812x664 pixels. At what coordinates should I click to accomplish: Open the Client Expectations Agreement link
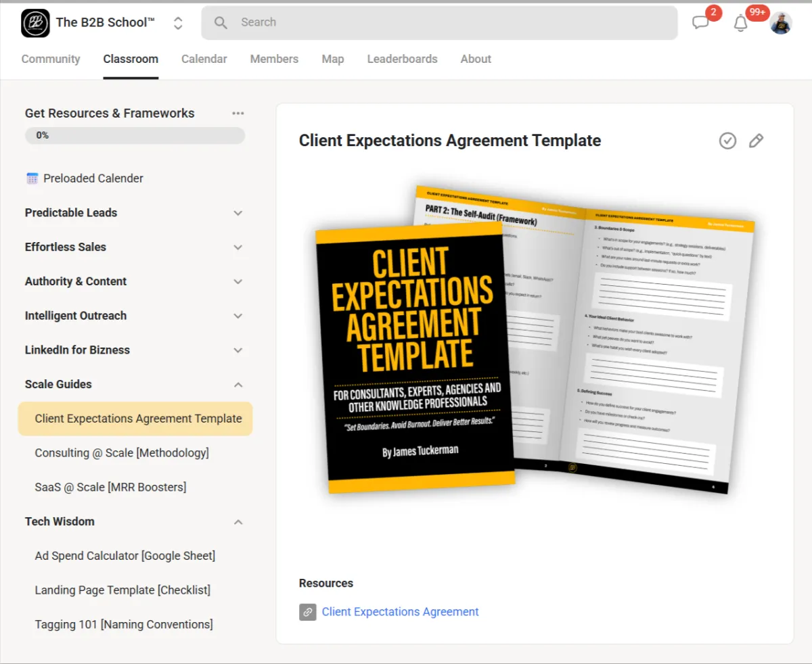click(401, 612)
